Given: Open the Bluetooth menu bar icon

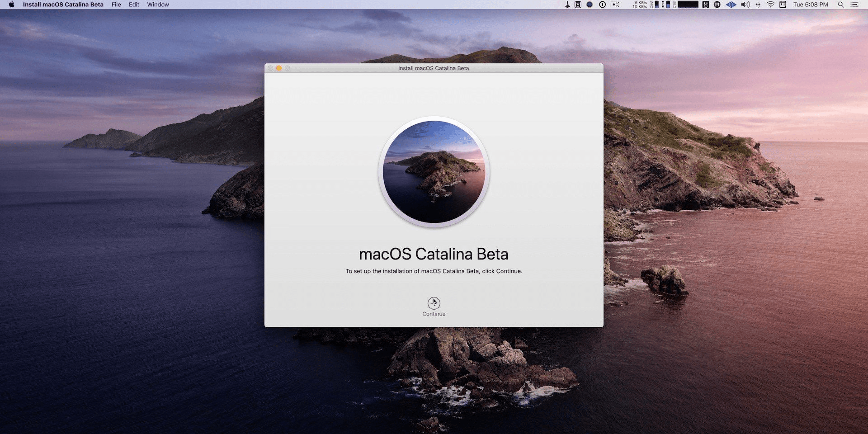Looking at the screenshot, I should tap(759, 5).
